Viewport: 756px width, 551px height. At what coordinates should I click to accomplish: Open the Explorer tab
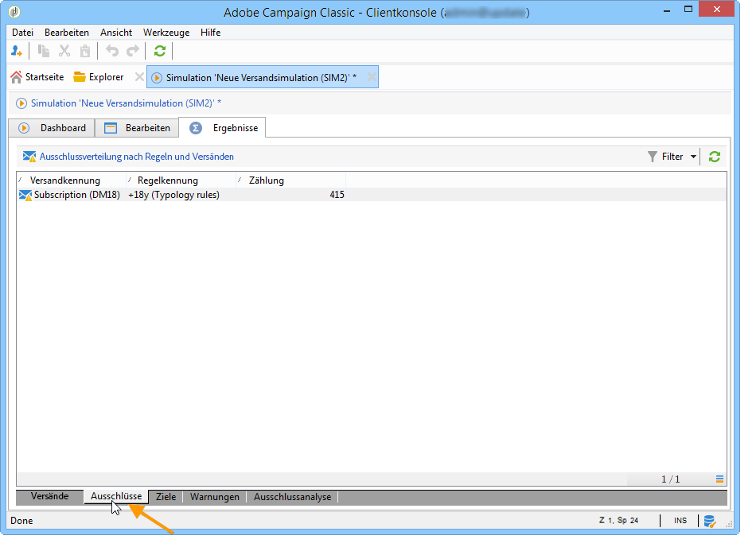click(99, 77)
